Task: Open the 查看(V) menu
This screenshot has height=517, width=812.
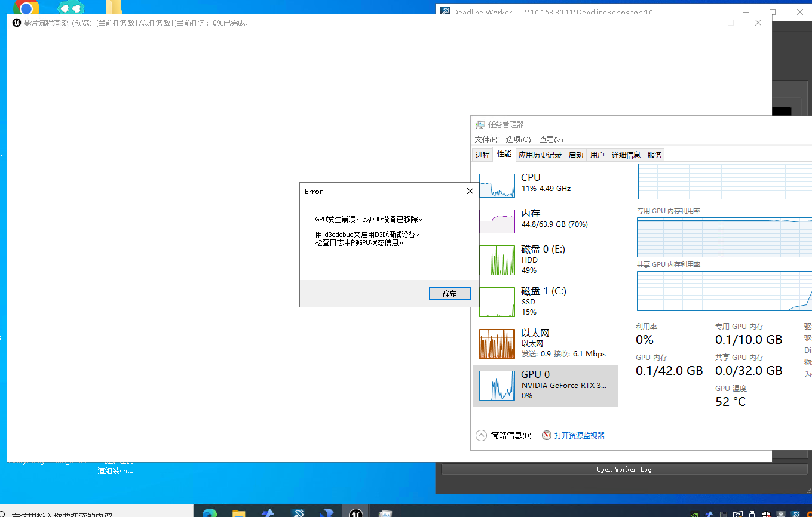Action: [x=551, y=139]
